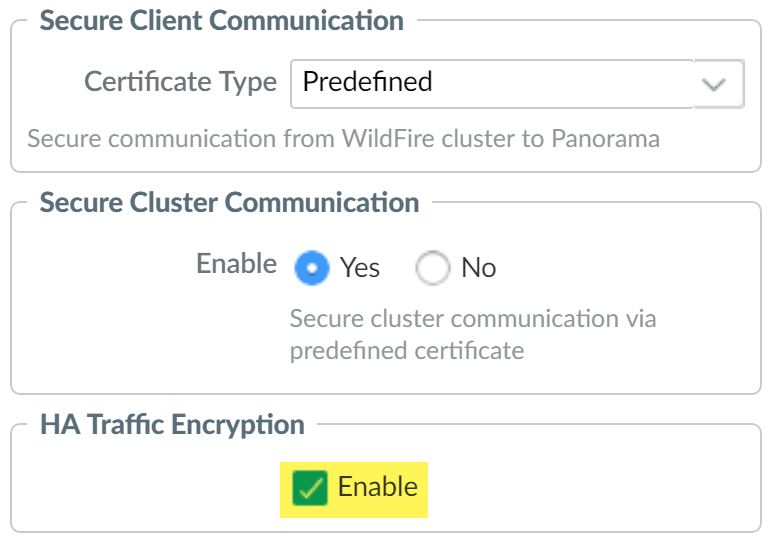Click the Yes radio label text
The height and width of the screenshot is (541, 771).
coord(360,268)
